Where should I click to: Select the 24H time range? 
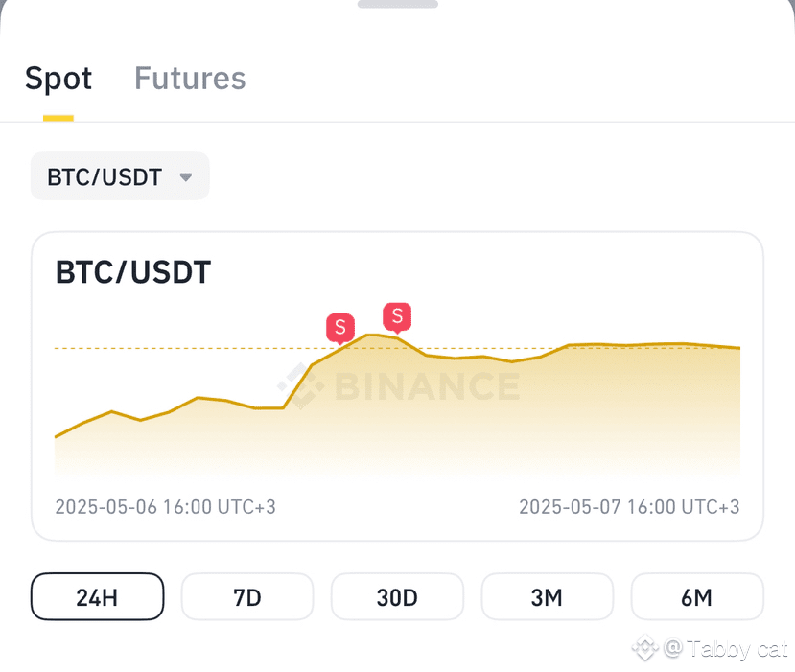click(x=98, y=597)
